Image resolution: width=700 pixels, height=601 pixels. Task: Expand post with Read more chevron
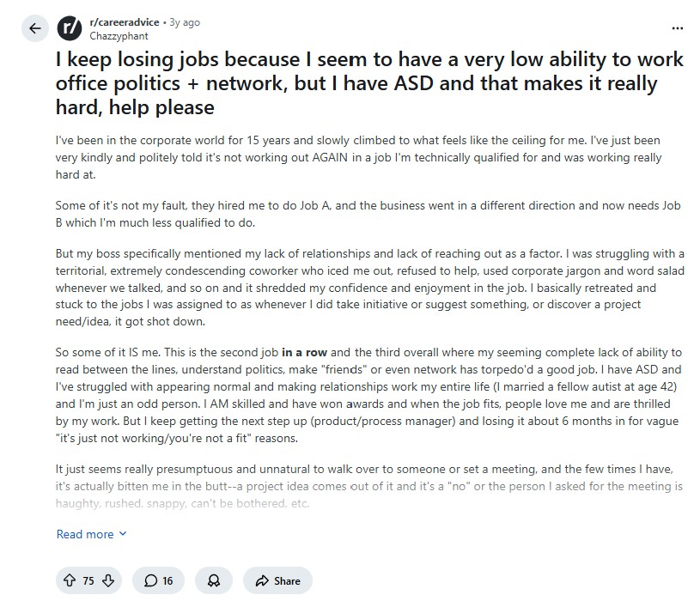[x=122, y=534]
